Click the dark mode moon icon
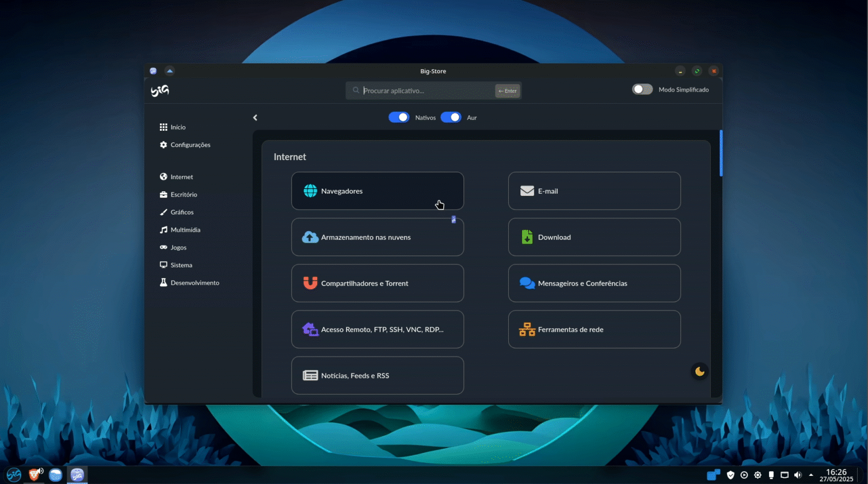This screenshot has width=868, height=484. point(699,371)
